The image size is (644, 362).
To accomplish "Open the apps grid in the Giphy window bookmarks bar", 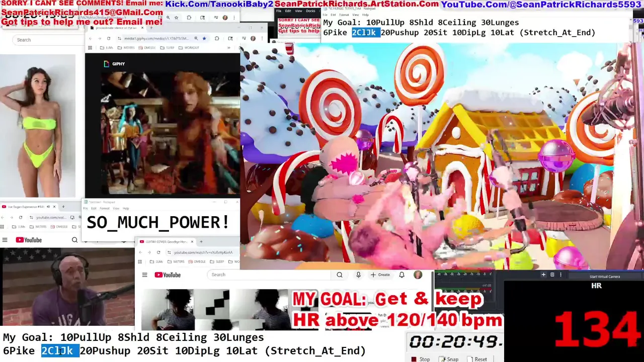I will (90, 48).
